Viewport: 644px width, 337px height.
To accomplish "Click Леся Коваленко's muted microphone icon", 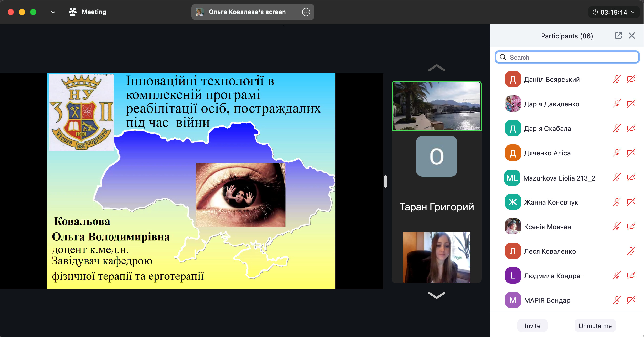I will [x=631, y=251].
